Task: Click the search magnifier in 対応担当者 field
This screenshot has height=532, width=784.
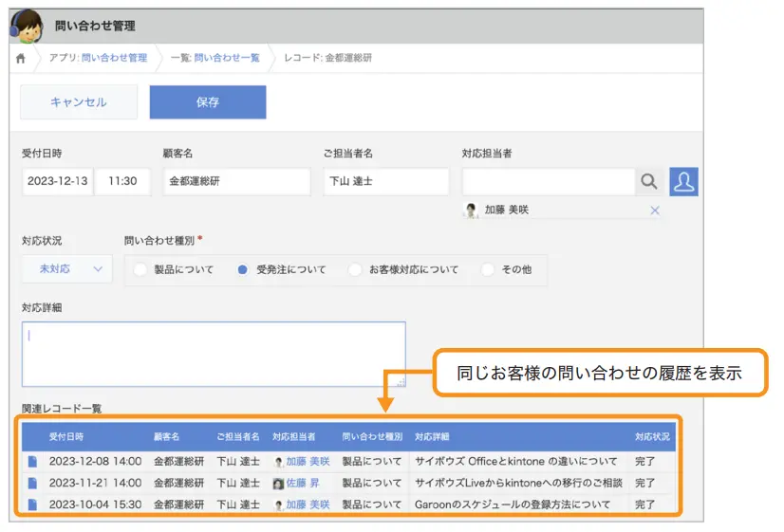Action: click(x=648, y=181)
